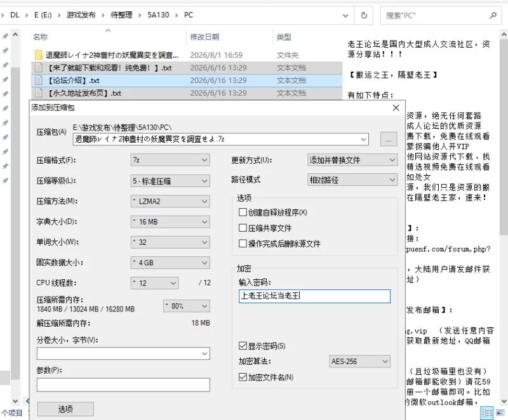Sort by 名称 column header
Screen dimensions: 508x420
40,37
